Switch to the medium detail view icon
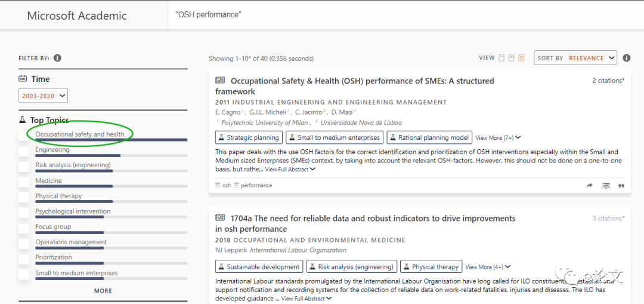 [x=512, y=58]
